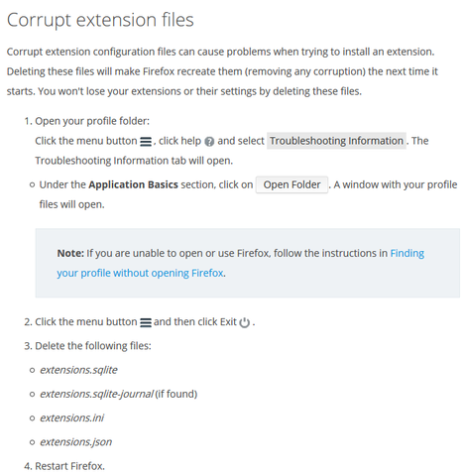Click the help question mark icon
The height and width of the screenshot is (476, 465).
209,142
